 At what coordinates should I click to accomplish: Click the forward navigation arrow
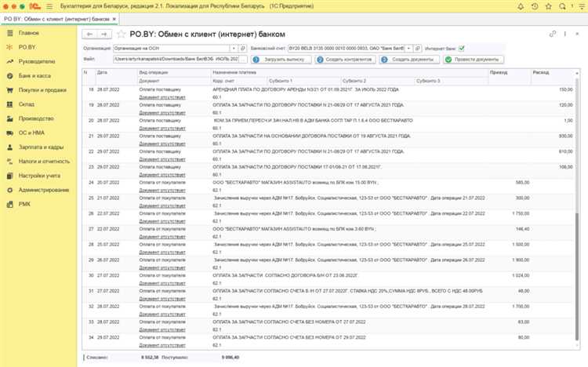[x=105, y=35]
